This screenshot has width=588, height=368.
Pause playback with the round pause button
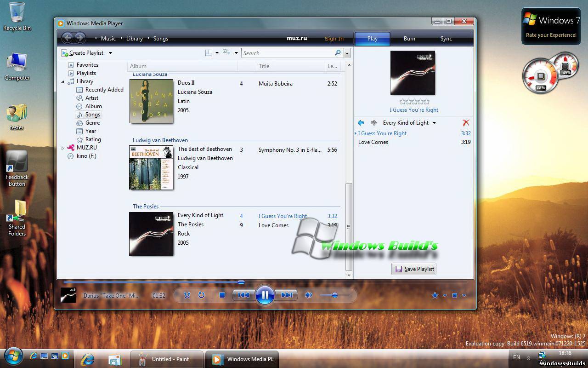(x=265, y=295)
